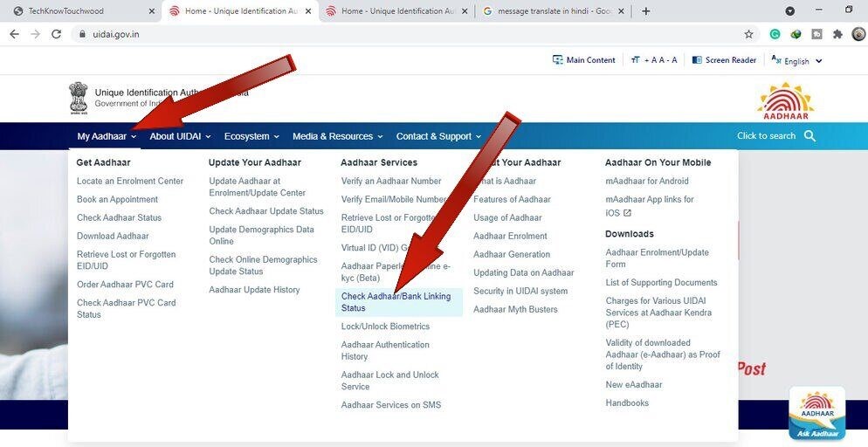This screenshot has height=447, width=868.
Task: Reload the page with refresh icon
Action: (56, 34)
